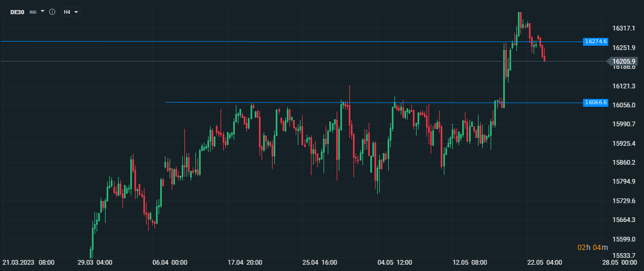The height and width of the screenshot is (271, 644).
Task: Click the 15599.0 price axis value
Action: (x=624, y=239)
